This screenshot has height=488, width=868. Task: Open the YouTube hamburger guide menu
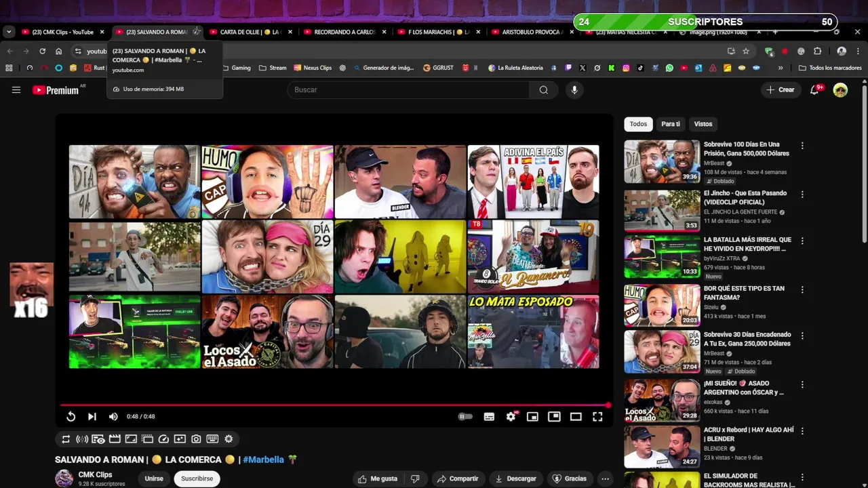pos(16,89)
